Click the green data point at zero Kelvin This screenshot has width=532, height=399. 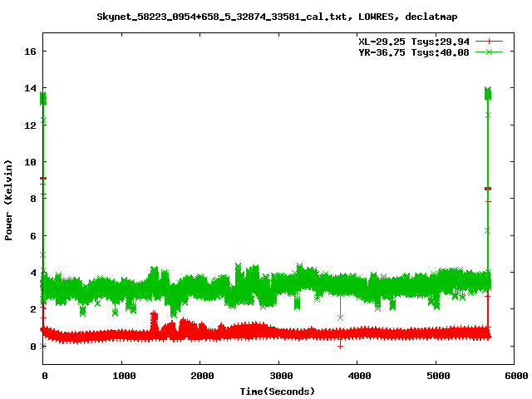coord(42,346)
